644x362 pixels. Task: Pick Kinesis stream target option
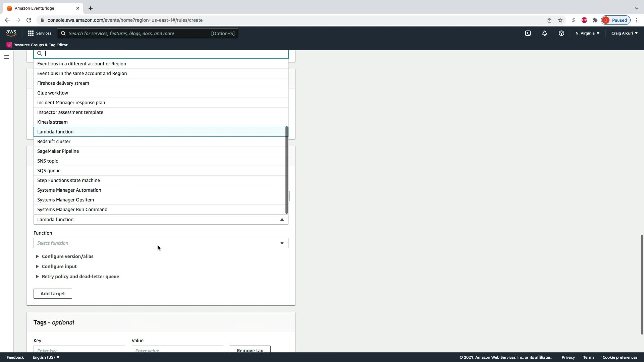click(x=52, y=122)
